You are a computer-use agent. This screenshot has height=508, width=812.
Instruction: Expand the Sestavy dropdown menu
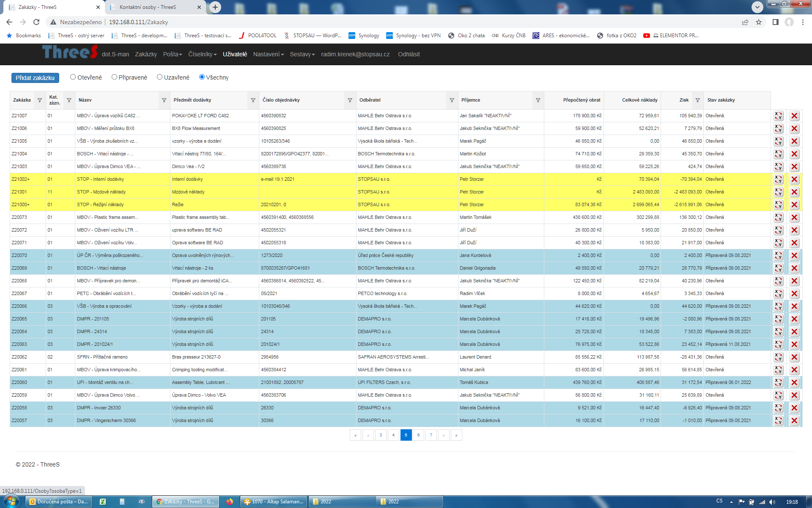tap(302, 54)
